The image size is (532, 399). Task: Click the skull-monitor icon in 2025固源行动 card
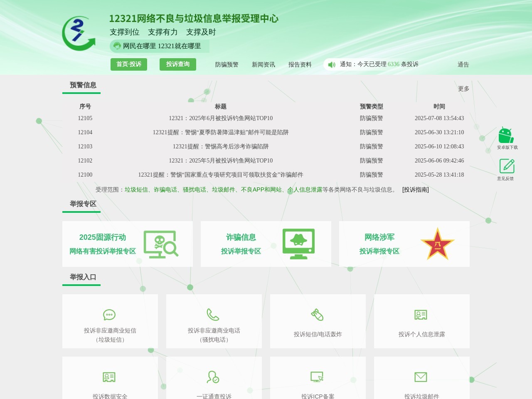coord(161,244)
